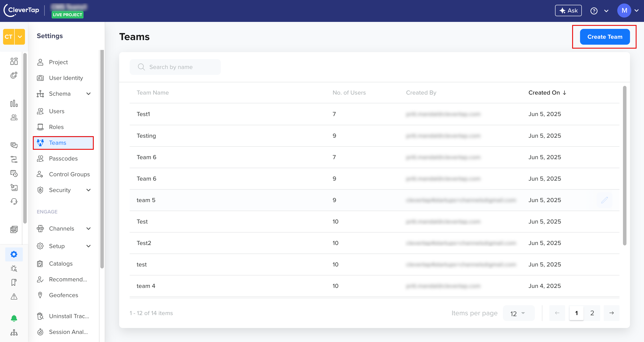Open the Journeys flow icon in the sidebar
644x342 pixels.
tap(14, 159)
